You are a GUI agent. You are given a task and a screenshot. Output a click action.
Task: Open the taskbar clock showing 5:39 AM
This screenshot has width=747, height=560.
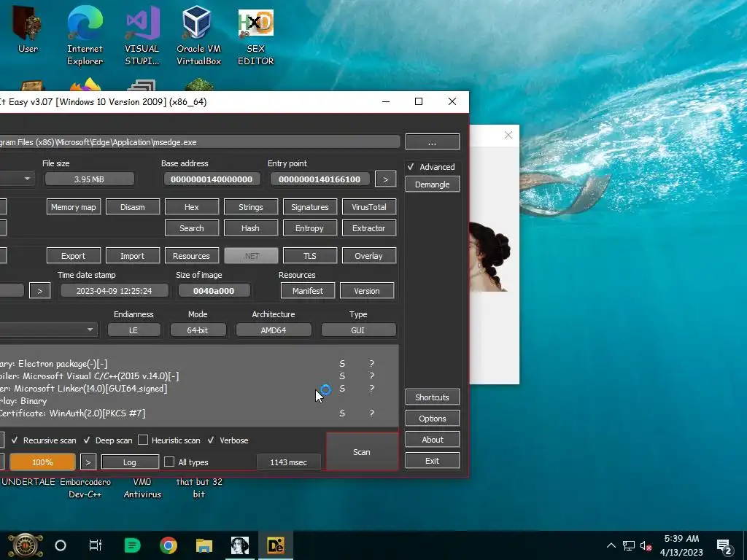[x=681, y=545]
